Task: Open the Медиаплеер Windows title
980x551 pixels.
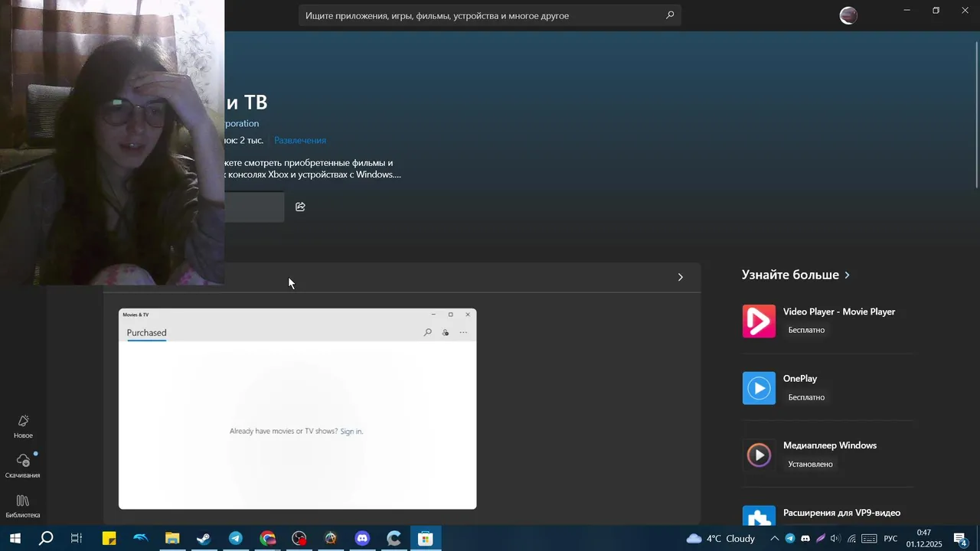Action: click(x=830, y=445)
